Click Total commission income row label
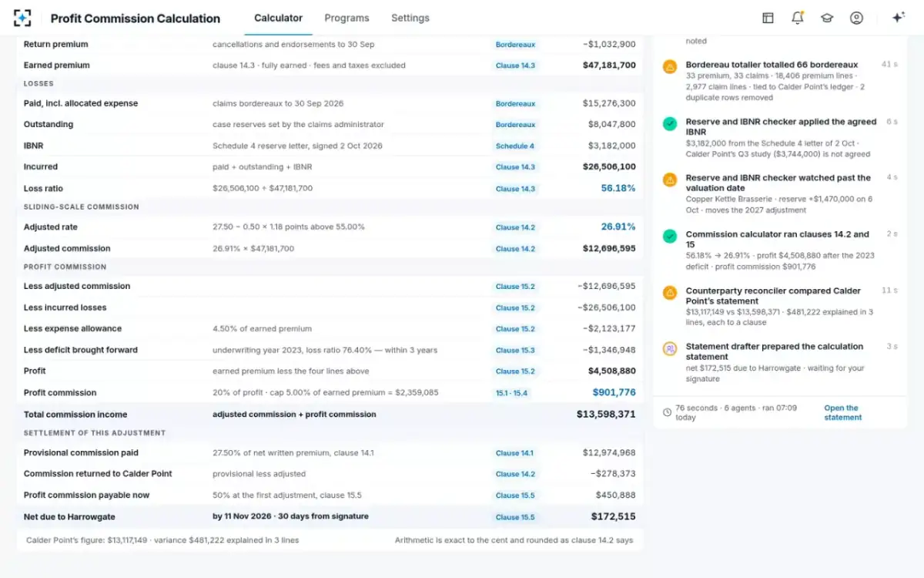The image size is (924, 578). coord(75,415)
